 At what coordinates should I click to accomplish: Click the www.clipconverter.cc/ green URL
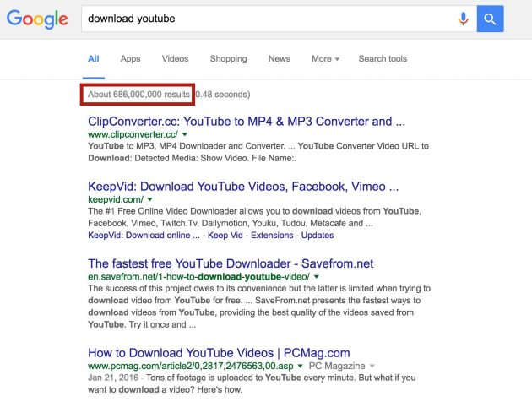(x=133, y=134)
